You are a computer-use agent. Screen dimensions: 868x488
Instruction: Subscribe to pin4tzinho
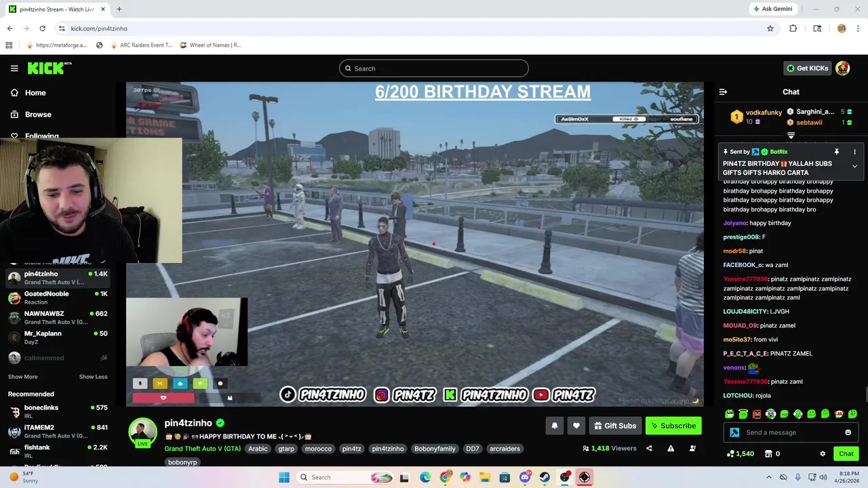(x=673, y=426)
